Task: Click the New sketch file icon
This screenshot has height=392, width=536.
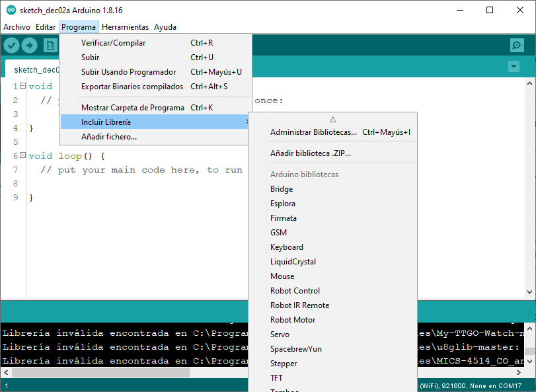Action: (50, 45)
